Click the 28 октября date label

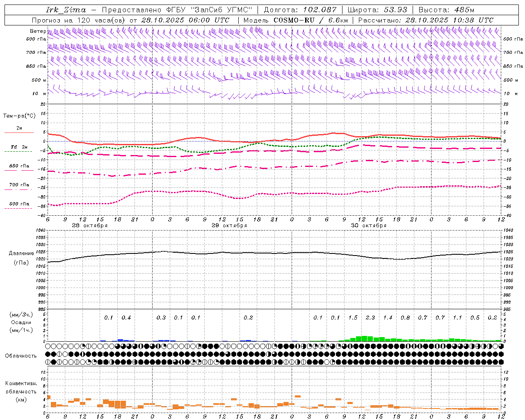tap(89, 226)
